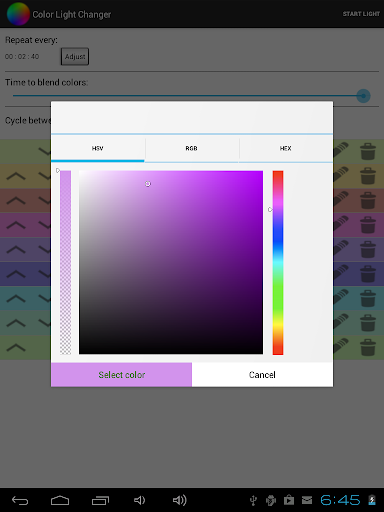Open the Color Light Changer app icon
384x512 pixels.
click(18, 14)
